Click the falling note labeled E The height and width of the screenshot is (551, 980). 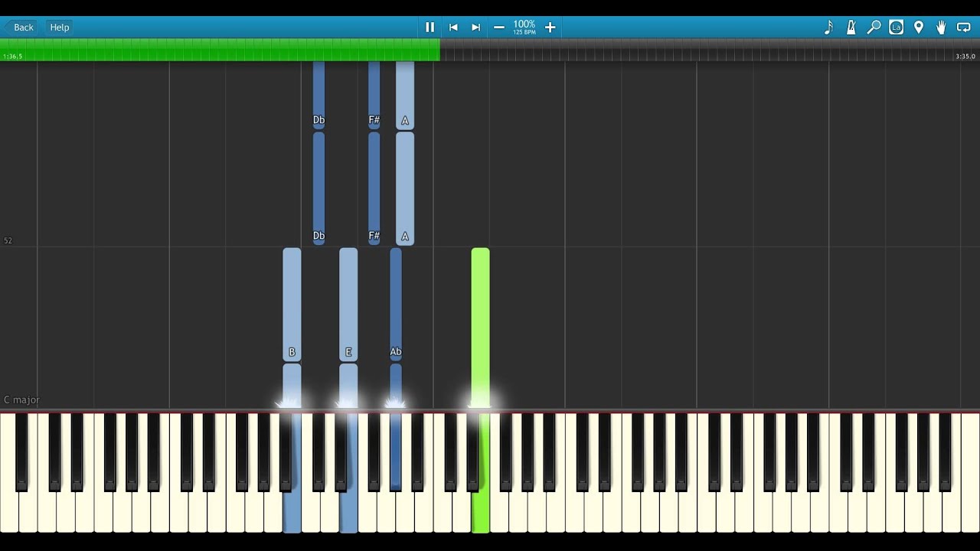coord(348,304)
